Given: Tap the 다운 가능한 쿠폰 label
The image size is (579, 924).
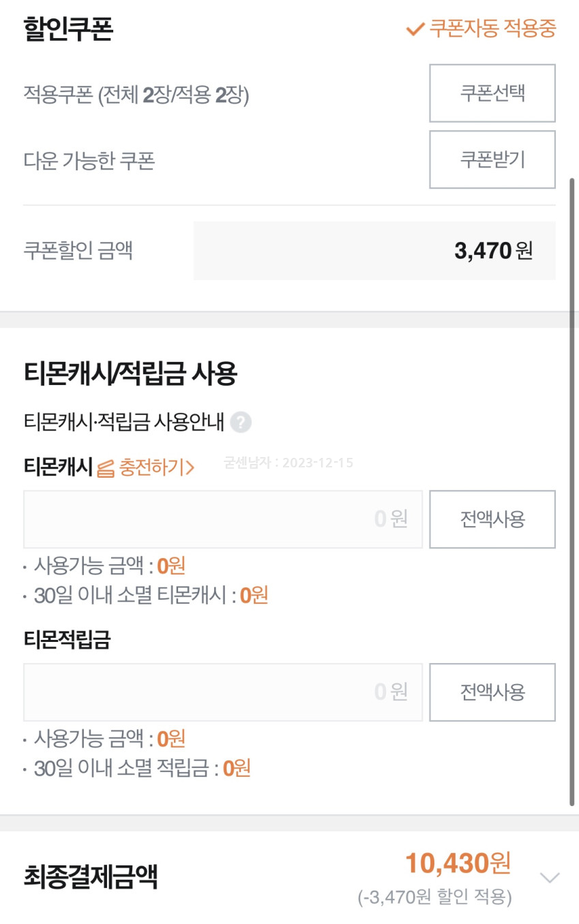Looking at the screenshot, I should pyautogui.click(x=89, y=161).
